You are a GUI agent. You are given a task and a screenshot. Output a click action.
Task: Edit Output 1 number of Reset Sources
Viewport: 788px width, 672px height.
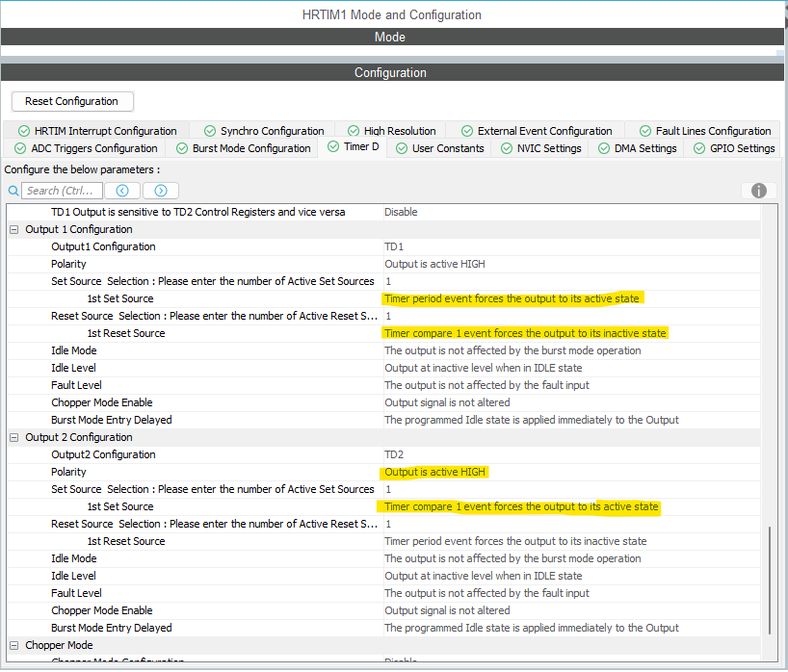[x=572, y=316]
